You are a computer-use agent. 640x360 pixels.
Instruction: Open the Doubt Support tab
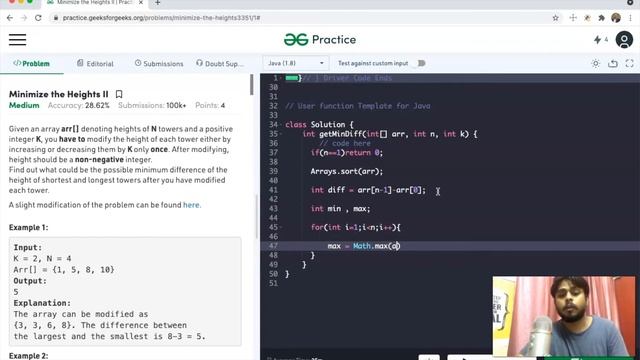(220, 64)
